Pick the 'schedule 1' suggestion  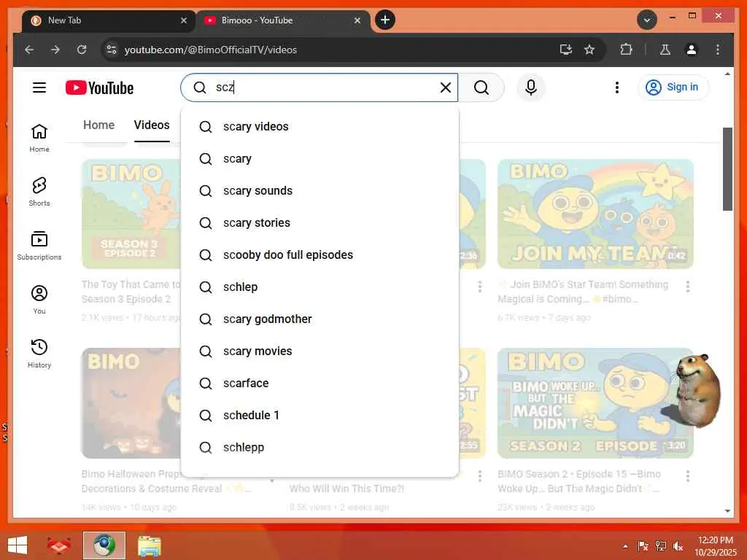pos(320,415)
